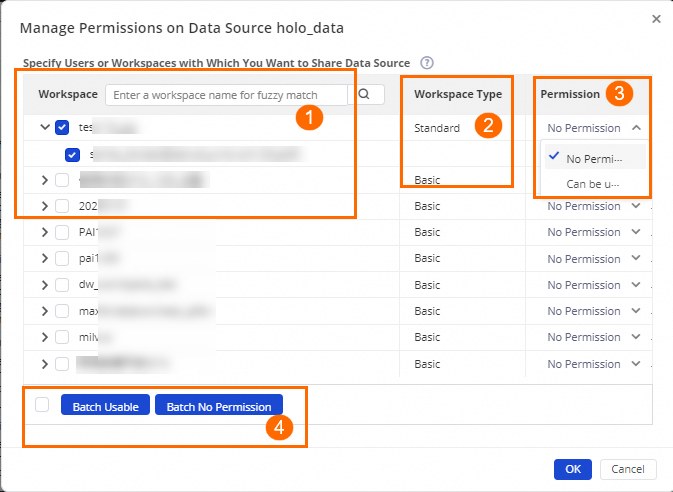The image size is (673, 492).
Task: Expand the workspace row starting with 202
Action: pos(45,206)
